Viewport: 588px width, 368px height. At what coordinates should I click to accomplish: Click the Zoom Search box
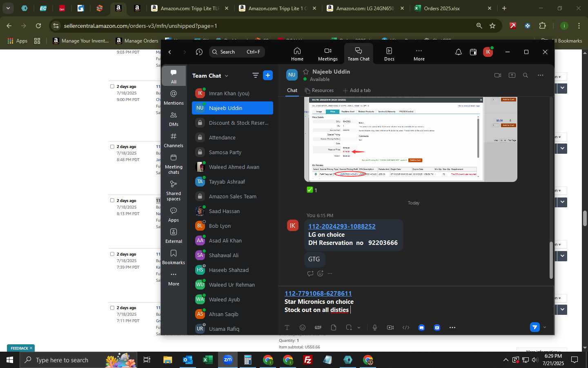(x=237, y=52)
